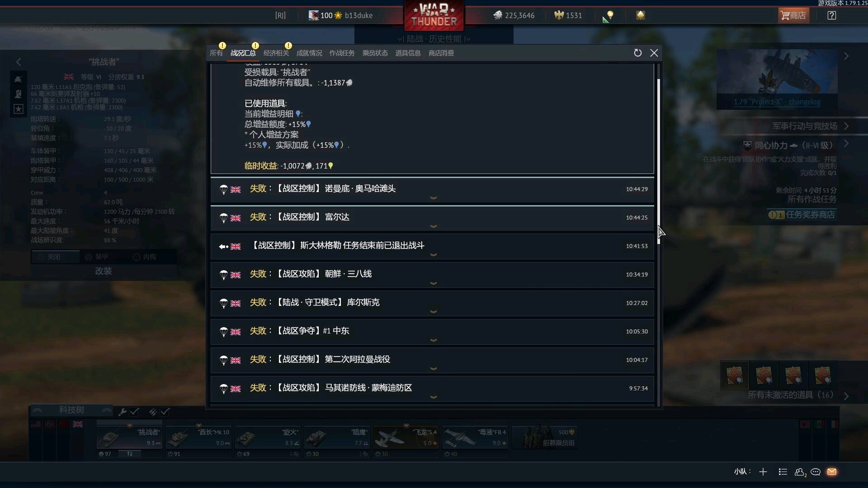Open the orange mail envelope icon
This screenshot has height=488, width=868.
(x=832, y=472)
